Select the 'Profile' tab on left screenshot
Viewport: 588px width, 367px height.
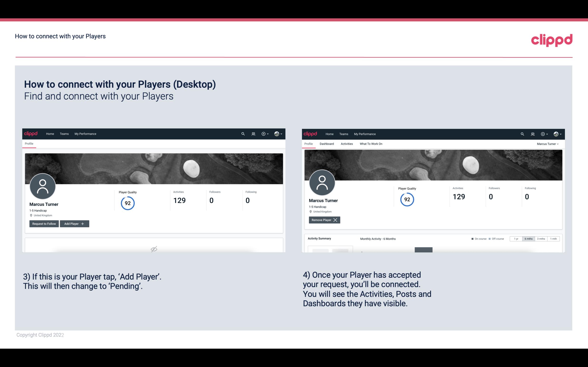pyautogui.click(x=29, y=143)
